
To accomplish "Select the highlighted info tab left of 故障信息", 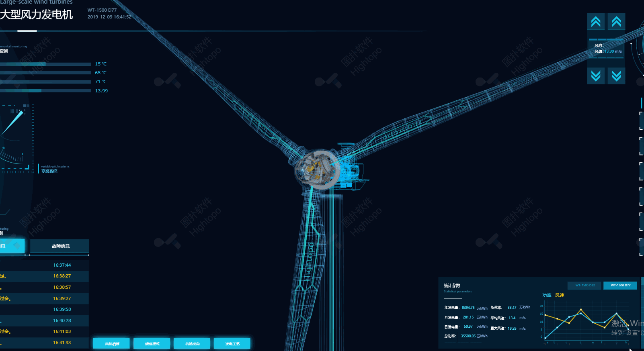I will click(12, 246).
